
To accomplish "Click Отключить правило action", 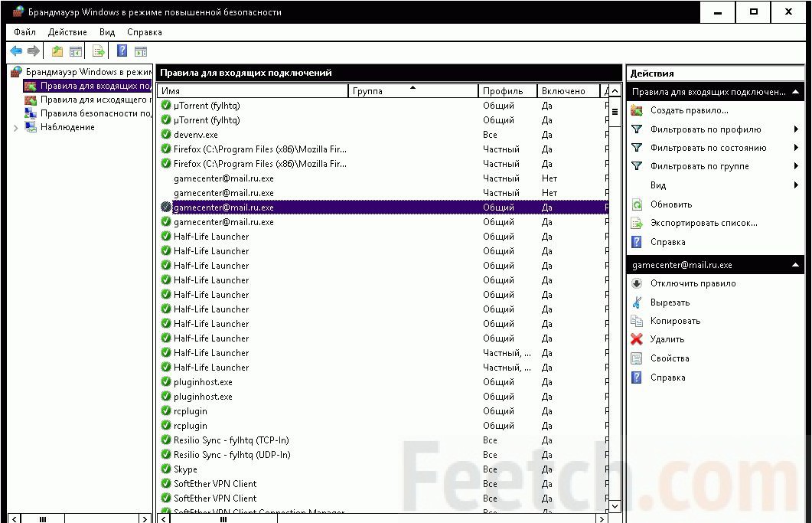I will (693, 283).
